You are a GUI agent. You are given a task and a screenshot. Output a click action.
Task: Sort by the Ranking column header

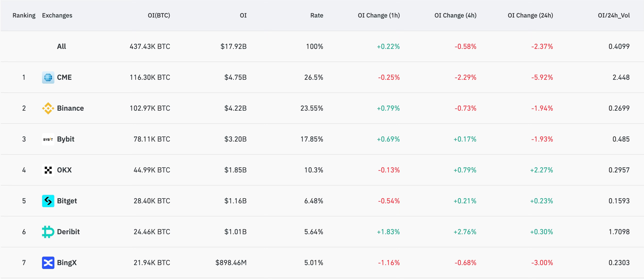tap(24, 15)
